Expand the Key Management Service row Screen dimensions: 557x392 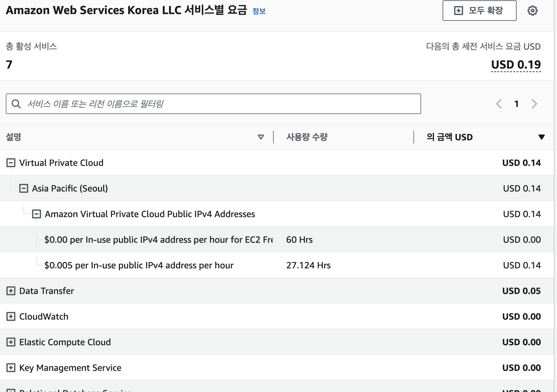(x=11, y=368)
